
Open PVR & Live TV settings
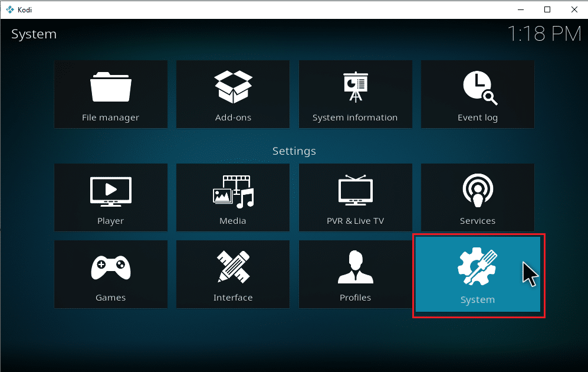pos(355,197)
